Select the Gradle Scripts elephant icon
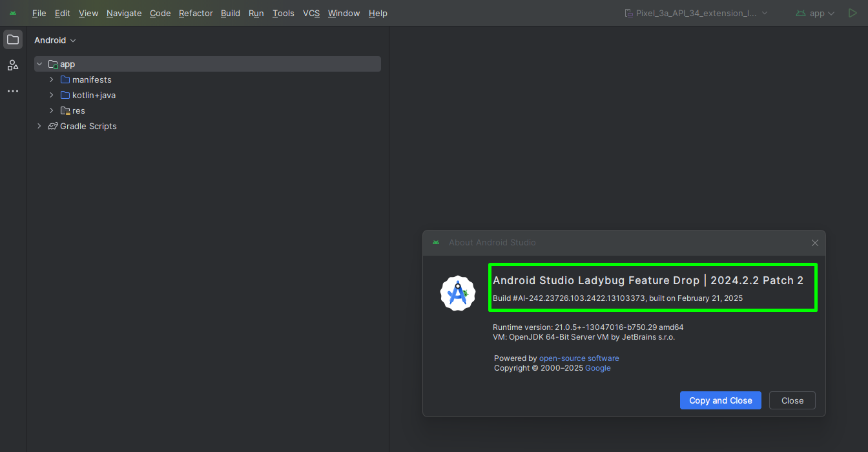This screenshot has height=452, width=868. click(53, 127)
